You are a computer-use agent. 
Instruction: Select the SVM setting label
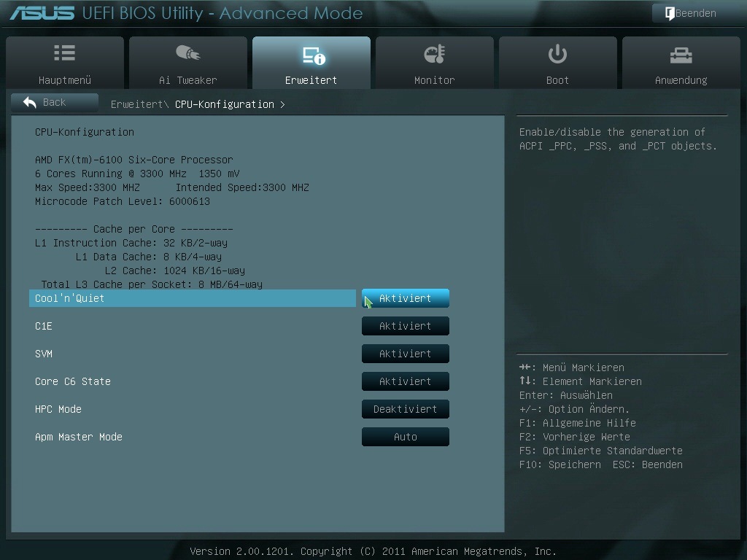pyautogui.click(x=43, y=354)
